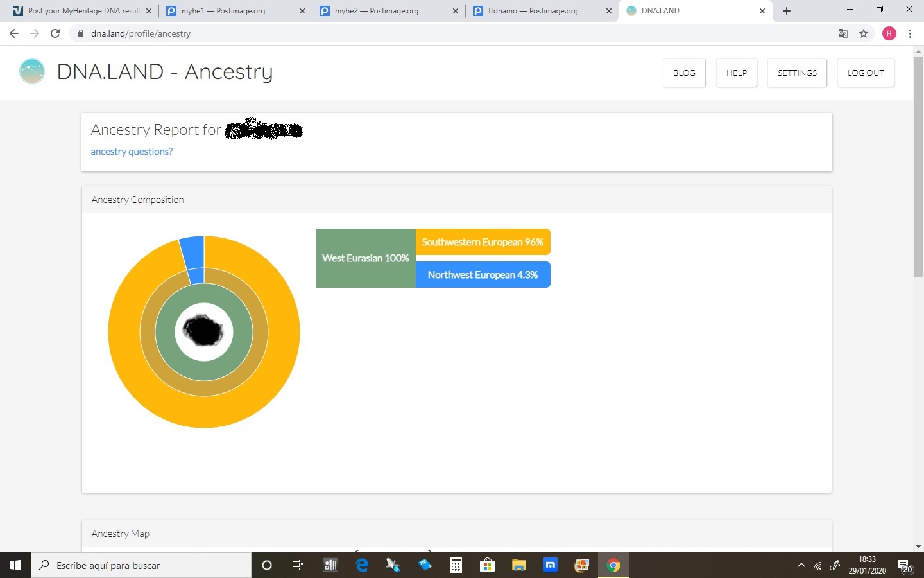Open Microsoft Edge from the taskbar

click(362, 565)
